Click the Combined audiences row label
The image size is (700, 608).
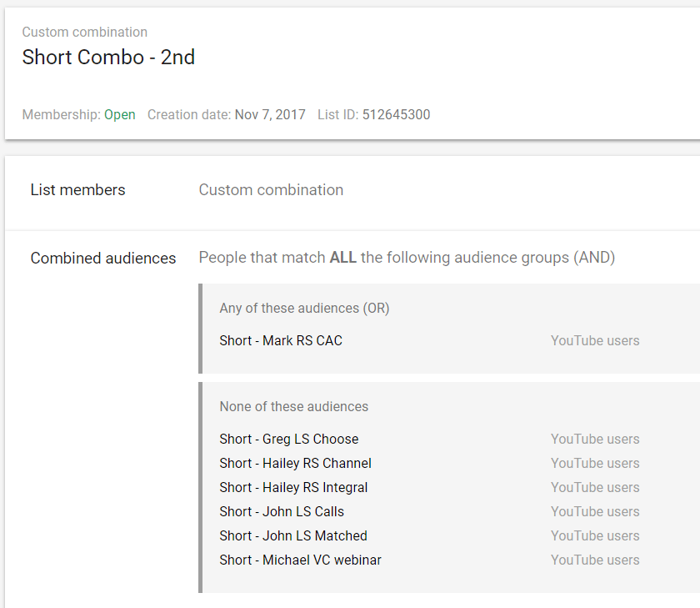click(x=103, y=259)
